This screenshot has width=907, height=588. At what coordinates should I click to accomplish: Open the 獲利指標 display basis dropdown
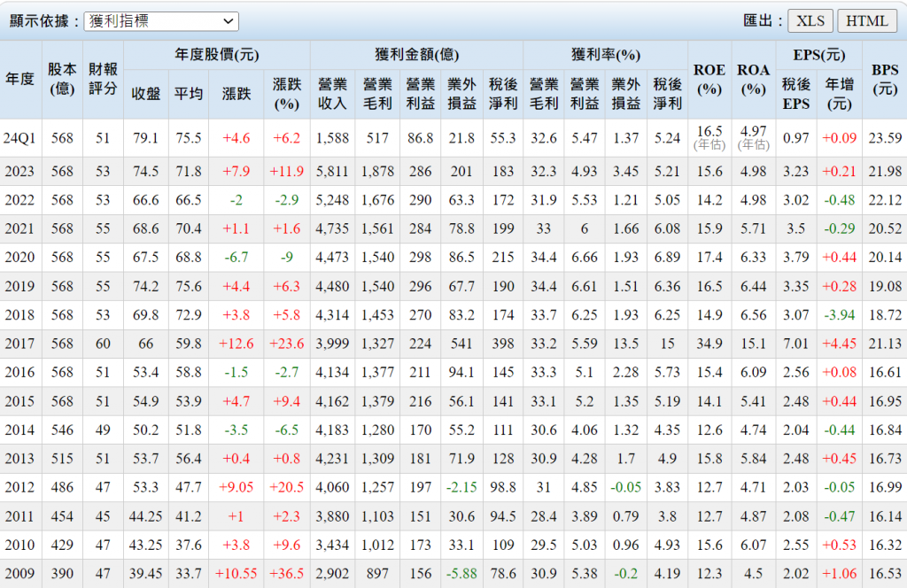(161, 21)
